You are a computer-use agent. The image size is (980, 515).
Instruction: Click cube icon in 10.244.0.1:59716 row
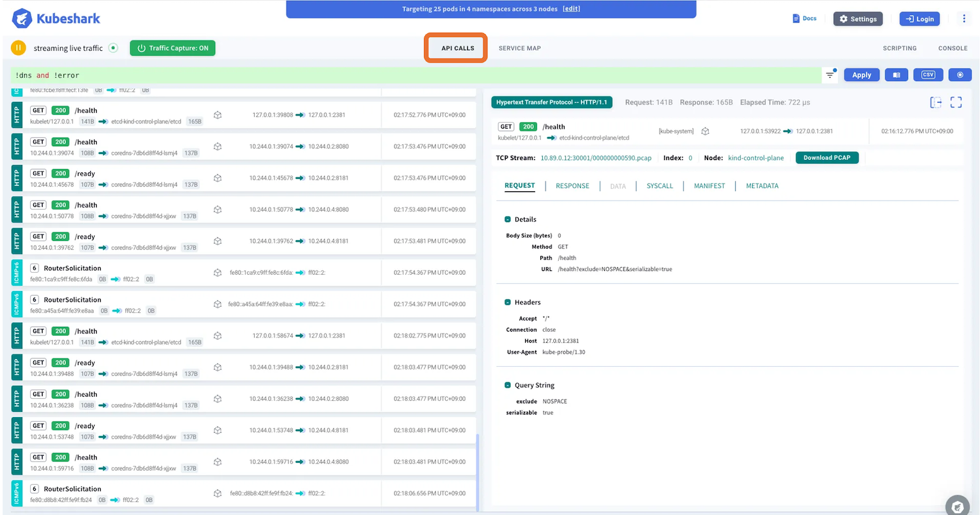(x=218, y=461)
